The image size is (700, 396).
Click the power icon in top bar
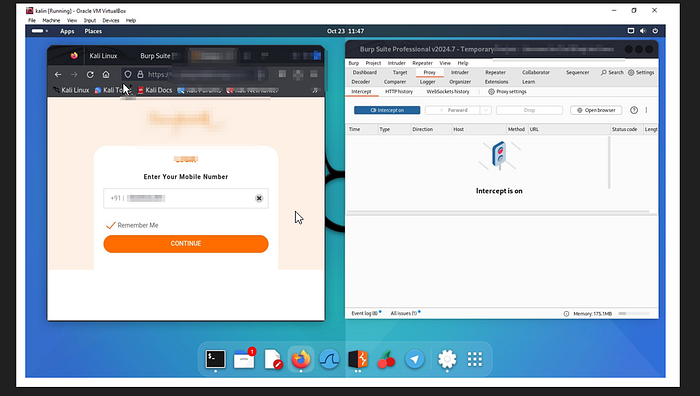pyautogui.click(x=655, y=31)
